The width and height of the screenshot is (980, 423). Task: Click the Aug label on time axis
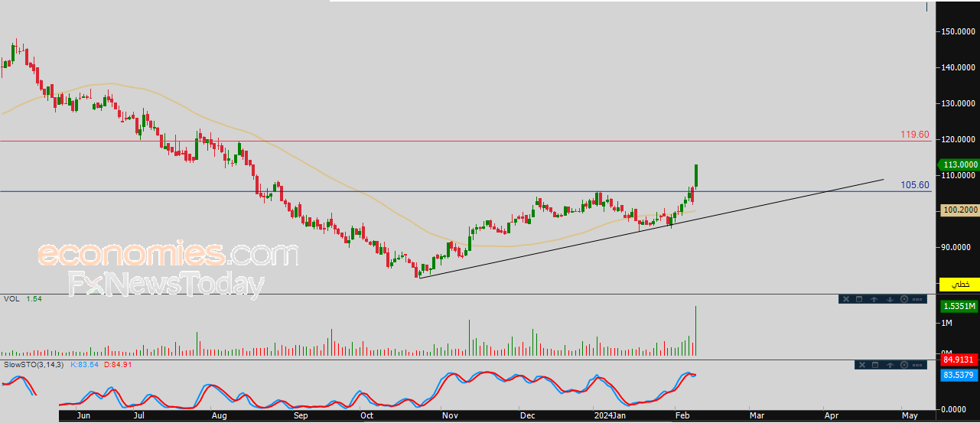[220, 416]
